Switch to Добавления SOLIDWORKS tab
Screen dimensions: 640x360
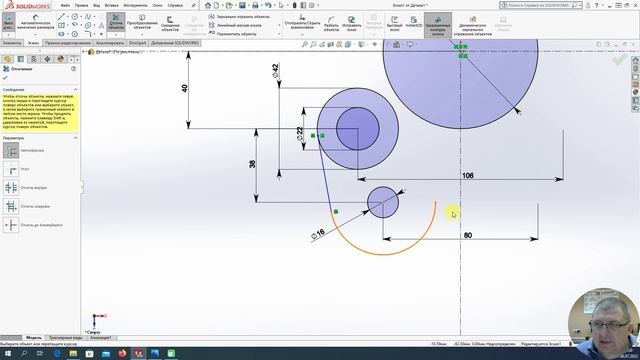[x=175, y=43]
